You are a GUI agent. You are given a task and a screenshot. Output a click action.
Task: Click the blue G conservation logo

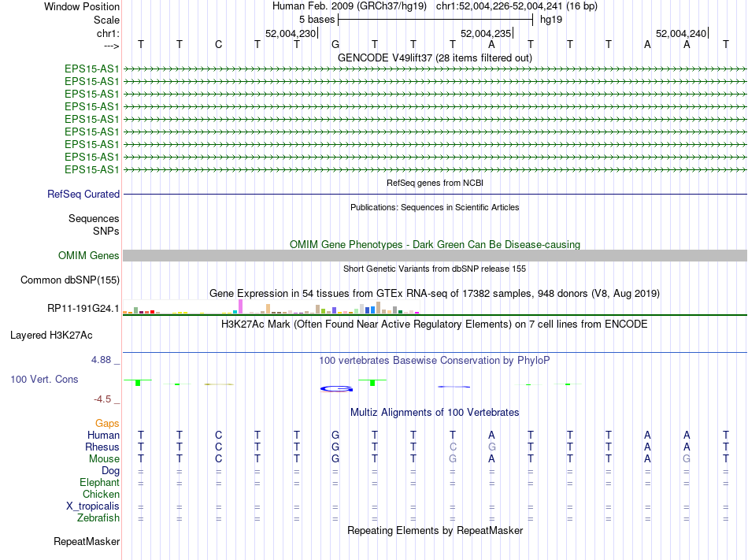point(336,389)
